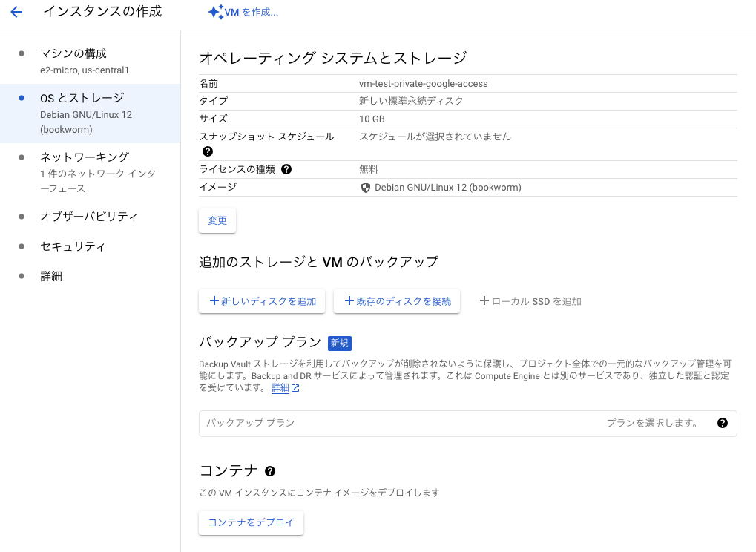The height and width of the screenshot is (552, 756).
Task: Open help icon next to コンテナ heading
Action: tap(270, 471)
